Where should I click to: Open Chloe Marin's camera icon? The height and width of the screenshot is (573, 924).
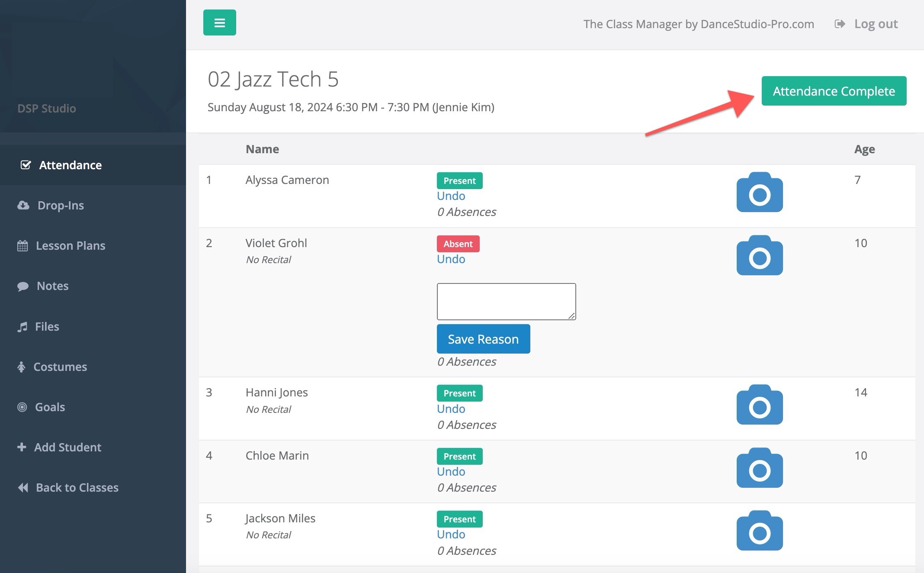coord(759,468)
